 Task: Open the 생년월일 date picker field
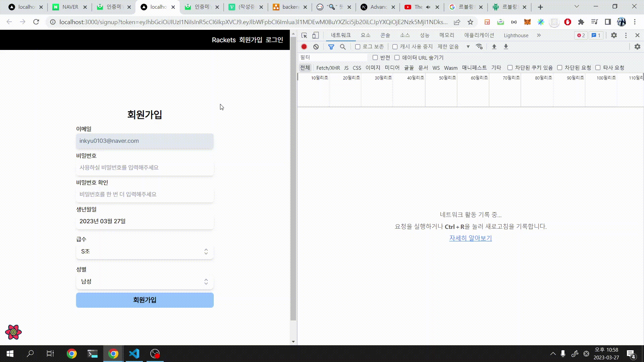145,221
